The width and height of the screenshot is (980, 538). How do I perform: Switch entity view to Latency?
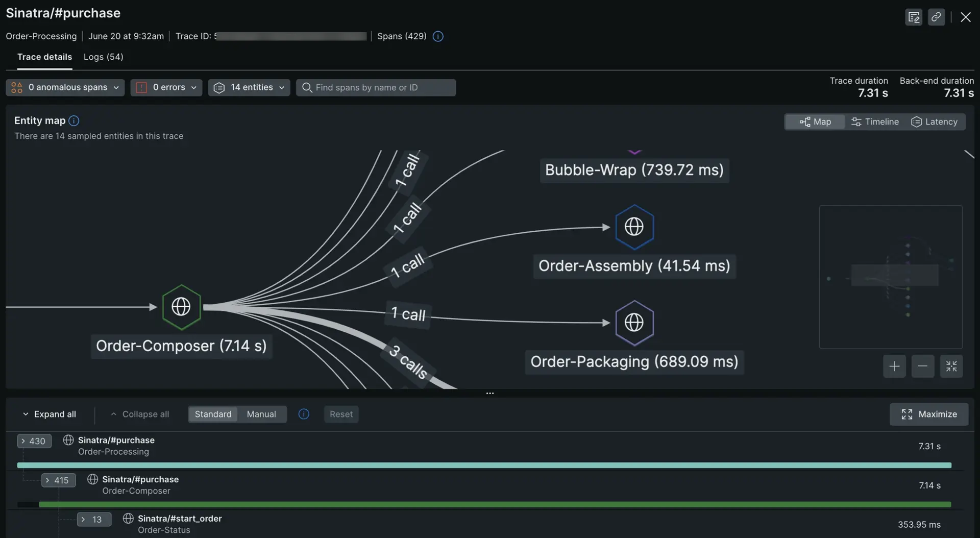934,122
